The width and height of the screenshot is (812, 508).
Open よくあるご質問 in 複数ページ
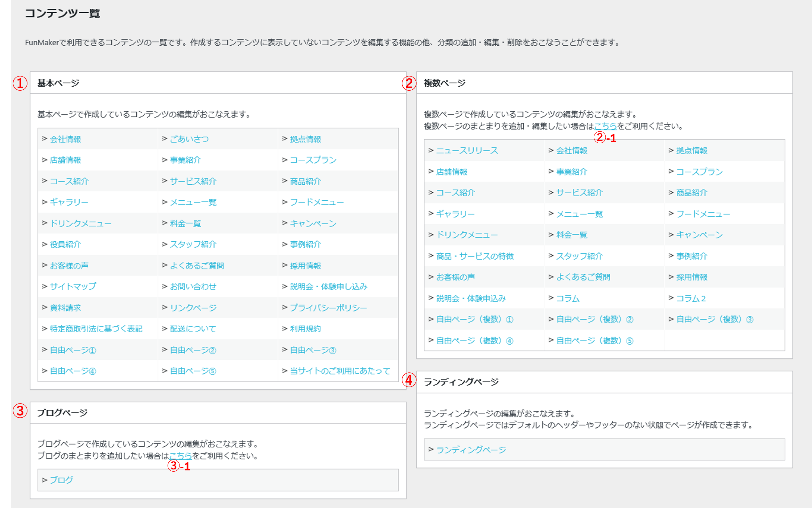(583, 277)
